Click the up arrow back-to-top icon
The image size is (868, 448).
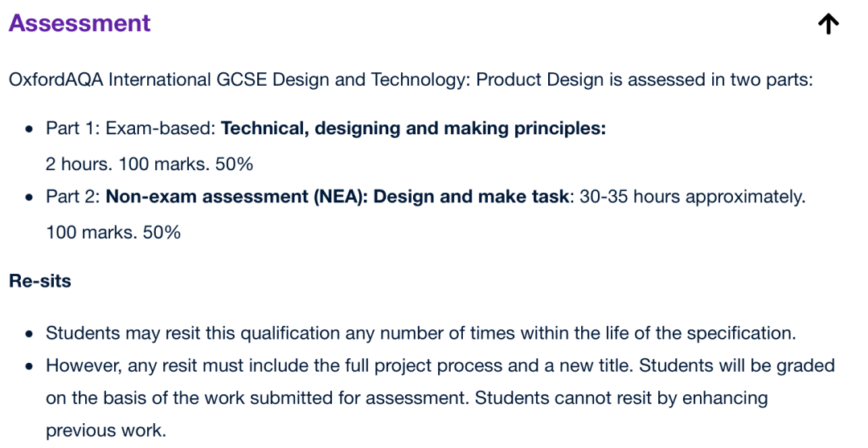pos(828,24)
